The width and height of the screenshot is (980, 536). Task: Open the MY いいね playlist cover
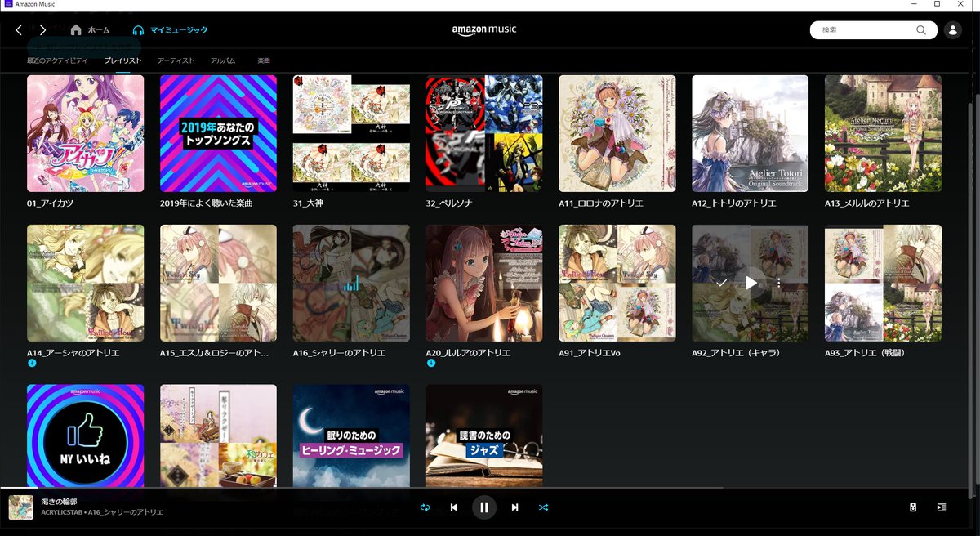click(85, 435)
